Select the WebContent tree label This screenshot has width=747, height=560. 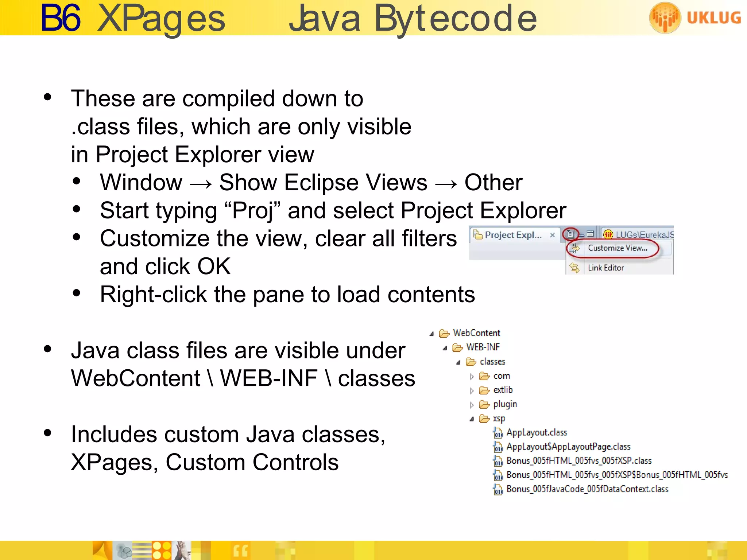[476, 333]
